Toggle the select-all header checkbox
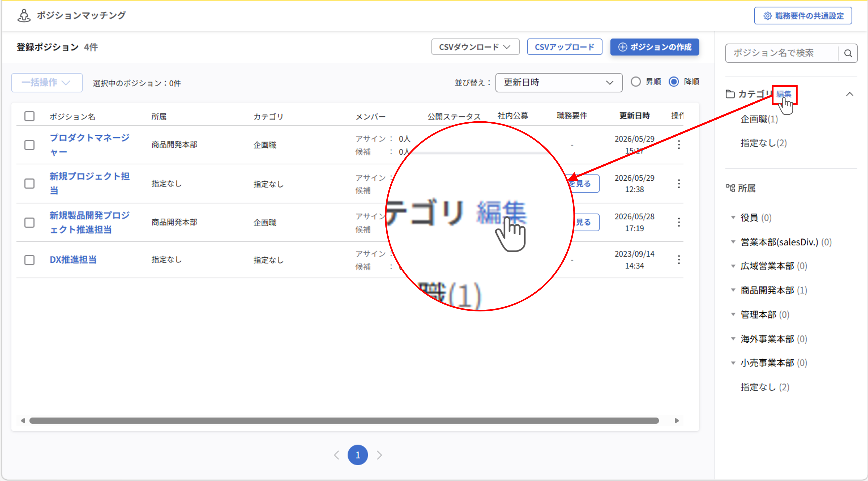868x481 pixels. point(29,116)
